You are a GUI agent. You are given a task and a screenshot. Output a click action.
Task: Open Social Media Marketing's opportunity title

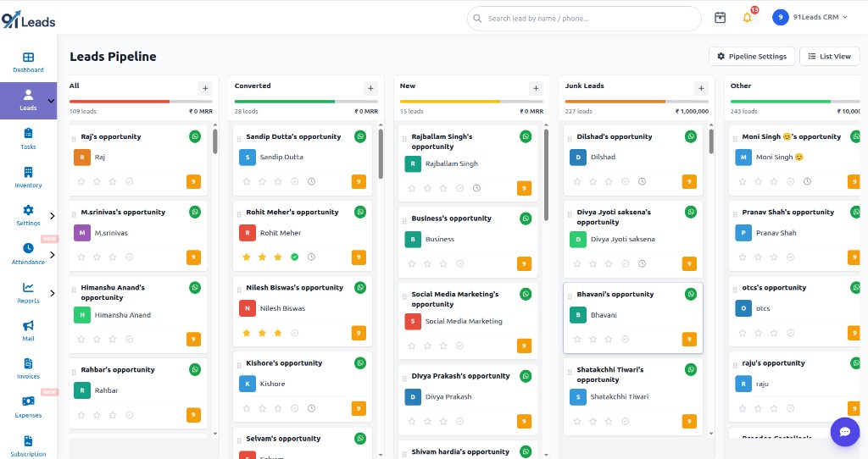tap(455, 299)
